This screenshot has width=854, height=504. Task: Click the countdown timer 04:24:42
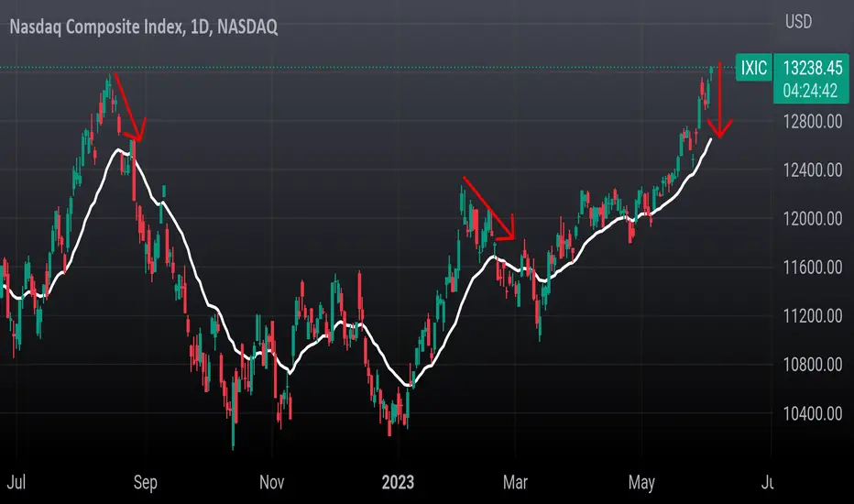[810, 91]
